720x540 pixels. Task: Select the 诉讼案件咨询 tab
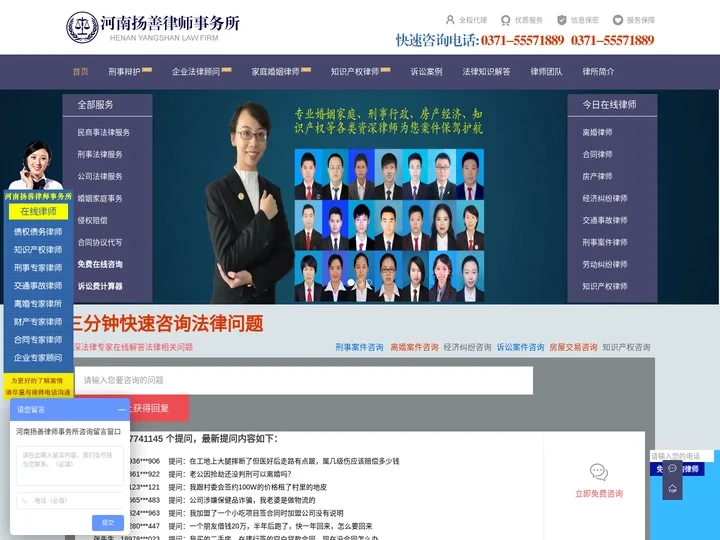pyautogui.click(x=520, y=347)
